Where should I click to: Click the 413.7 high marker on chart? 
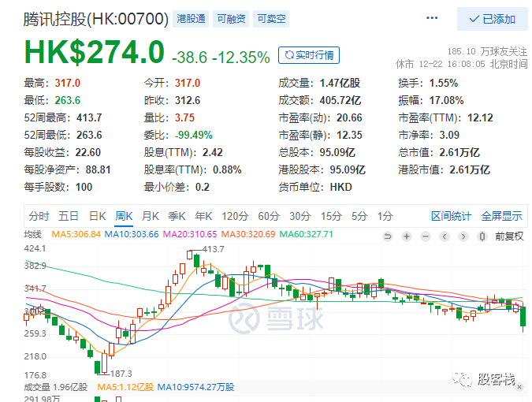(214, 249)
